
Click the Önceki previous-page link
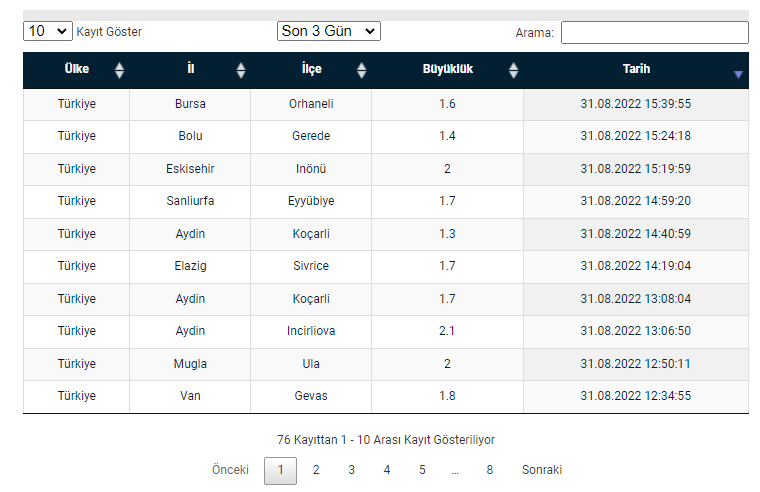[230, 470]
